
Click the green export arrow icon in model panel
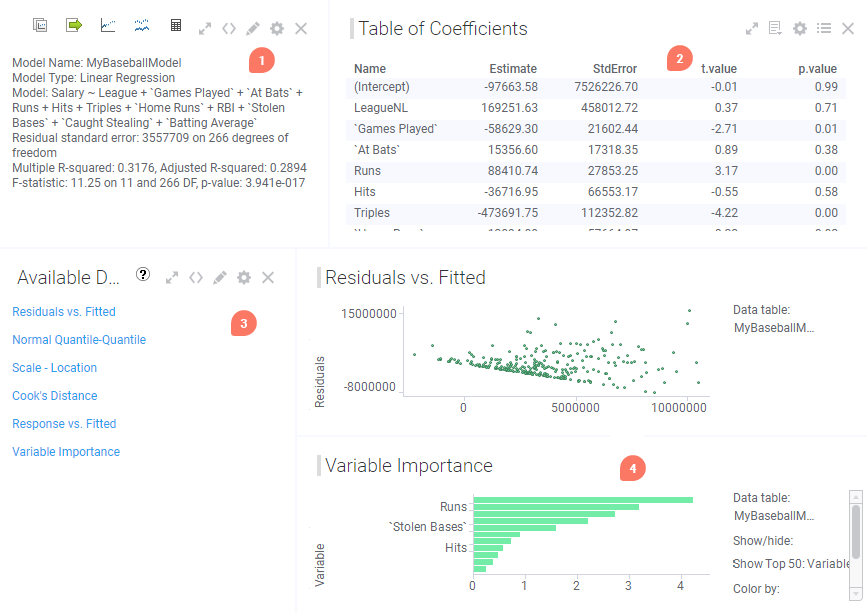[73, 25]
